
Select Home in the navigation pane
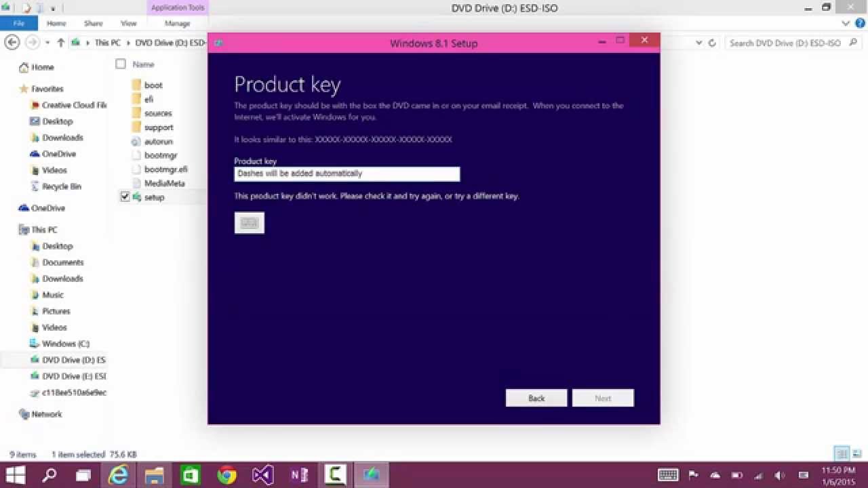(x=42, y=67)
